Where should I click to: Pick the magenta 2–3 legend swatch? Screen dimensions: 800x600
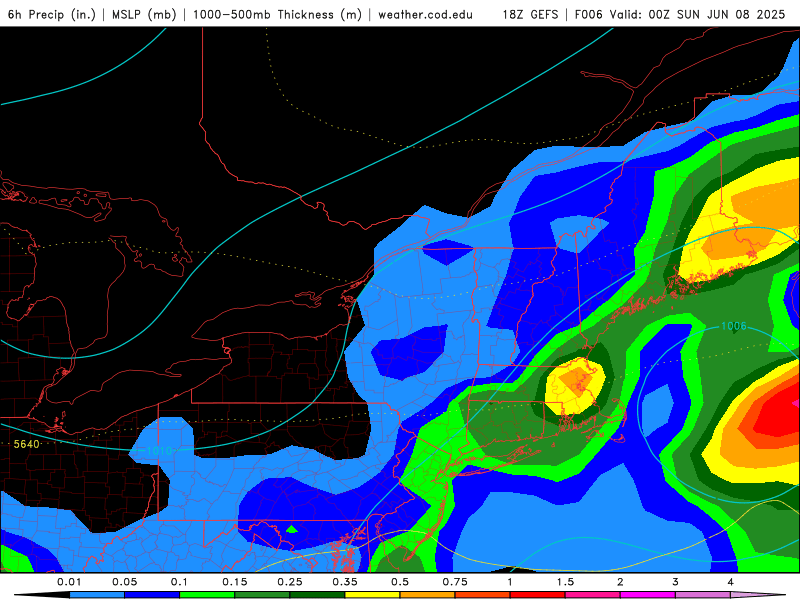[648, 595]
